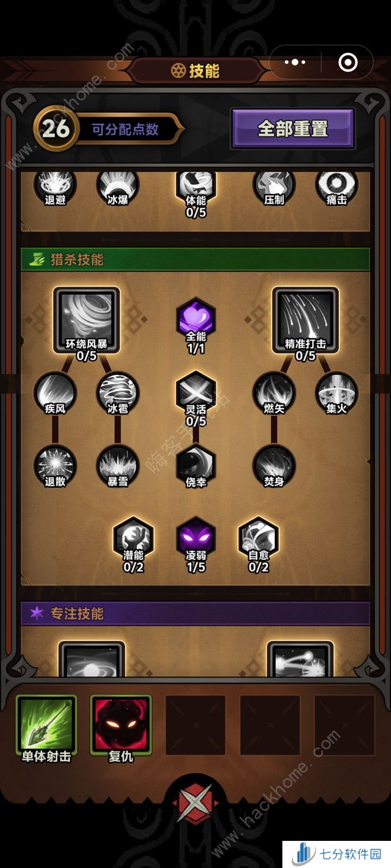Select the 冰雹 skill node
391x868 pixels.
[x=118, y=393]
